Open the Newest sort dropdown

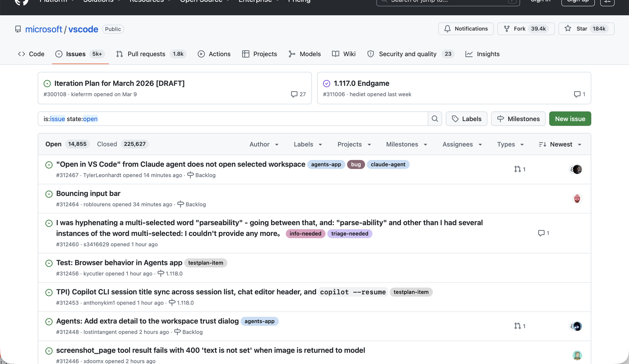click(560, 144)
